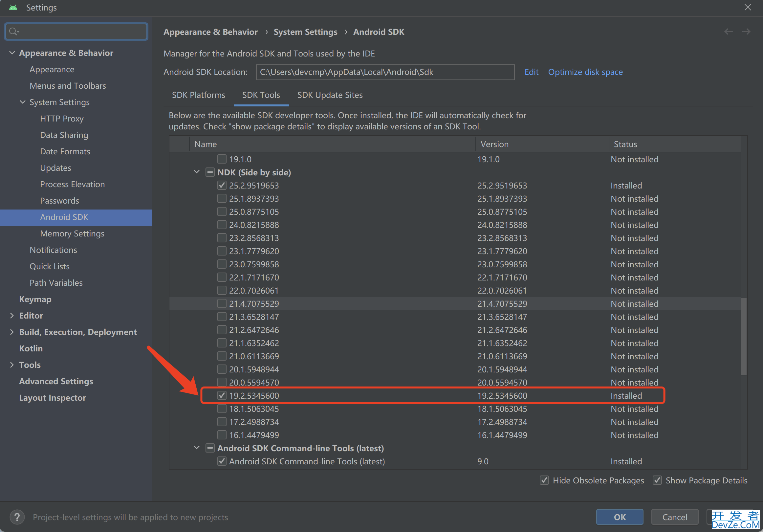Open Advanced Settings page
This screenshot has height=532, width=763.
(56, 381)
